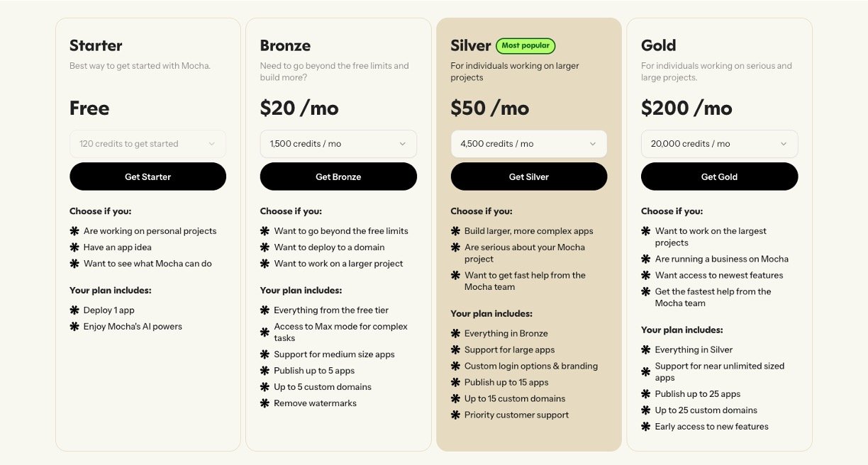Click asterisk icon beside "Deploy 1 app"
Viewport: 868px width, 465px height.
tap(74, 310)
